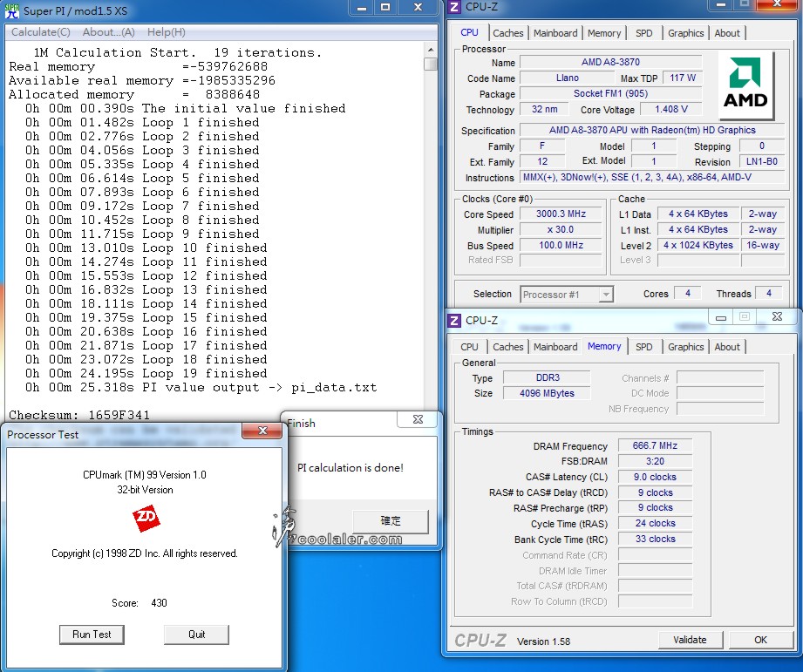Click the Socket FM1 (905) package value
The image size is (803, 672).
click(x=610, y=93)
